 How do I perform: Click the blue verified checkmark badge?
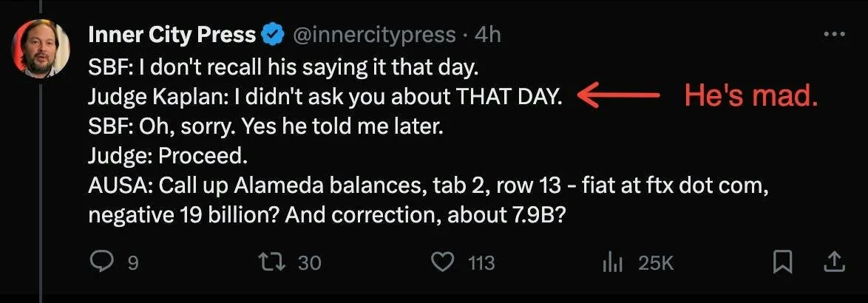tap(274, 35)
